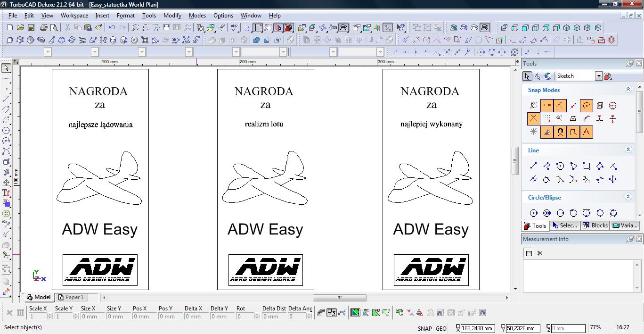Click the Print icon in toolbar
The width and height of the screenshot is (644, 334).
pos(44,28)
